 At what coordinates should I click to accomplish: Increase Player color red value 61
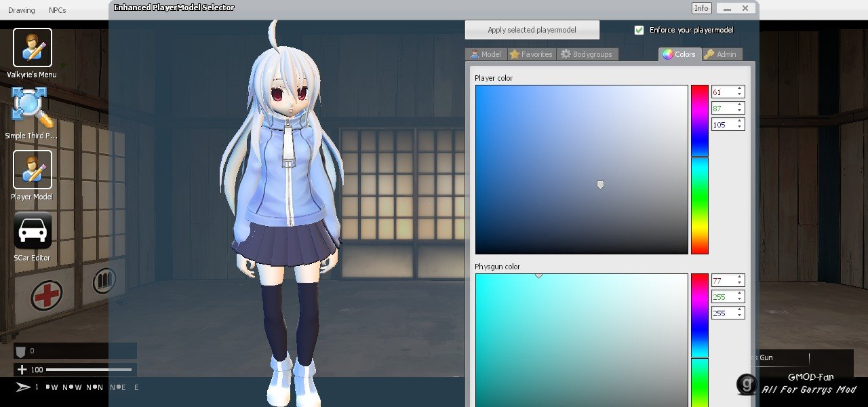[740, 89]
